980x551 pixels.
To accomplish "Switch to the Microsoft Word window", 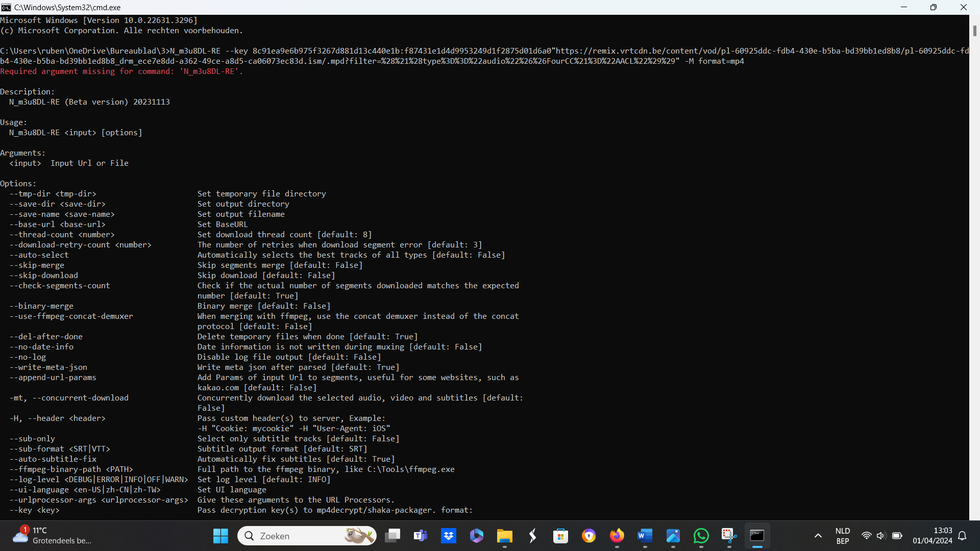I will pyautogui.click(x=645, y=536).
